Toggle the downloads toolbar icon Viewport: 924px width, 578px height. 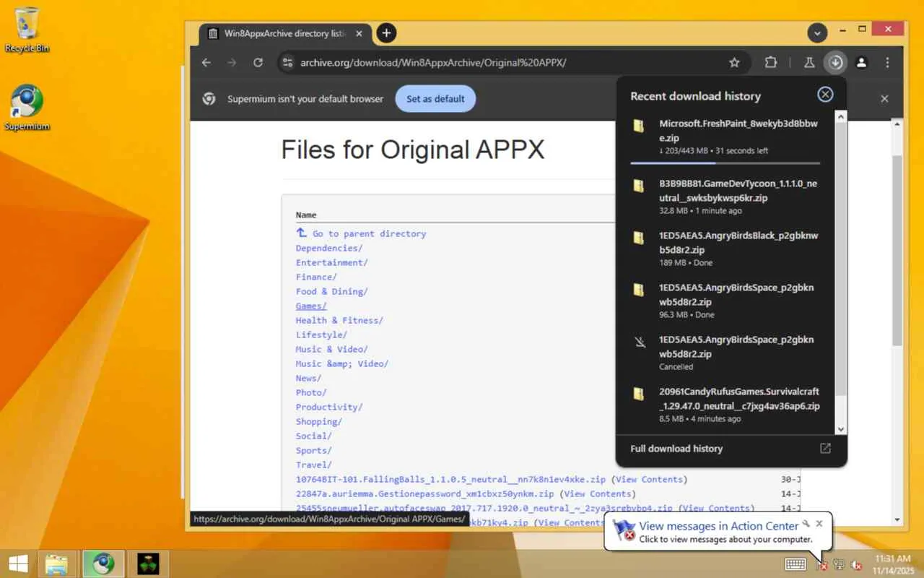point(835,63)
